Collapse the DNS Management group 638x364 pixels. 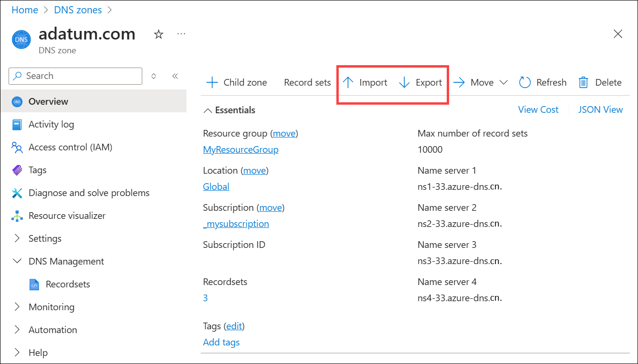pyautogui.click(x=18, y=261)
